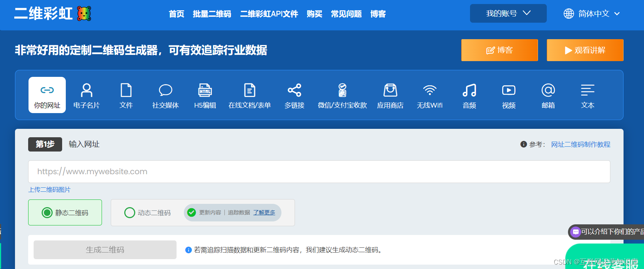Click the 二维彩虹 logo text
The width and height of the screenshot is (644, 269).
pyautogui.click(x=43, y=14)
